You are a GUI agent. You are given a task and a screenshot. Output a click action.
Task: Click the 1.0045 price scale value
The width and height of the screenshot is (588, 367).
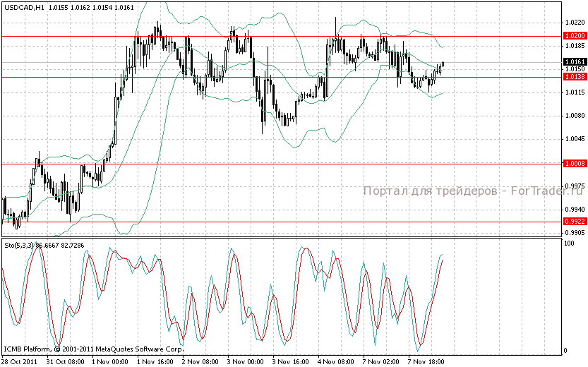click(x=573, y=139)
